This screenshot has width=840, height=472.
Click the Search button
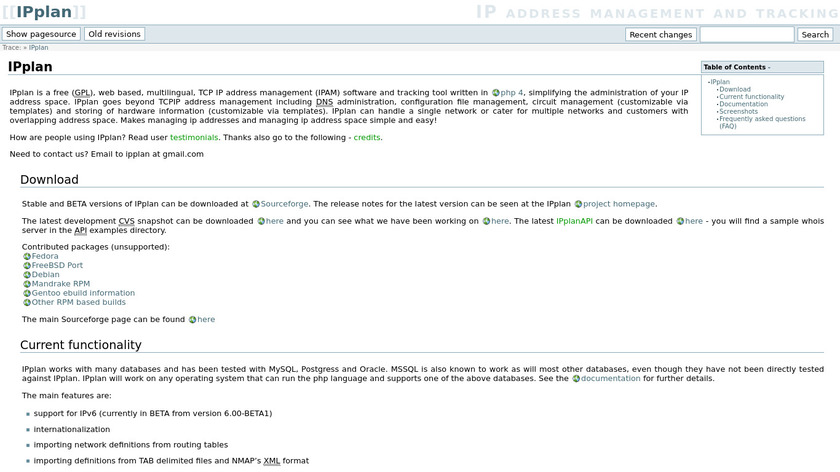815,34
